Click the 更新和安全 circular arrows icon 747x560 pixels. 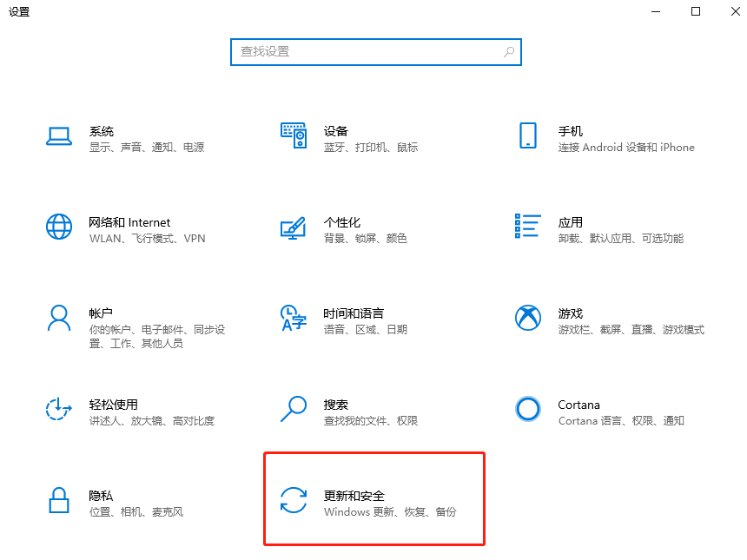(x=294, y=500)
